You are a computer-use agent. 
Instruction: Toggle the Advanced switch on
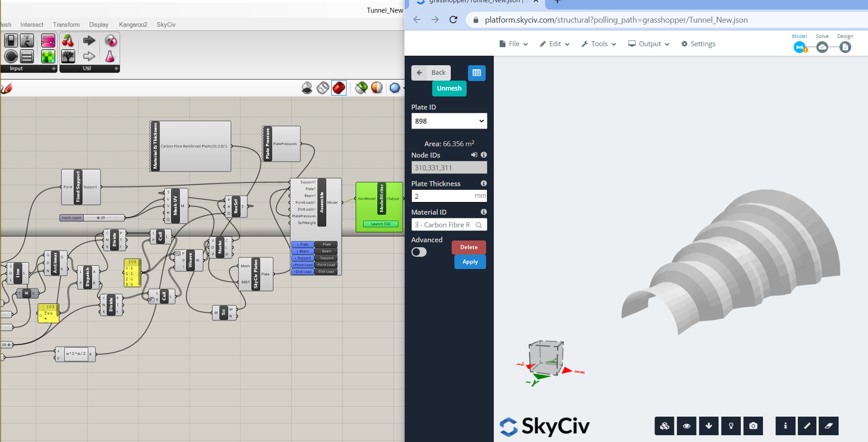[419, 252]
